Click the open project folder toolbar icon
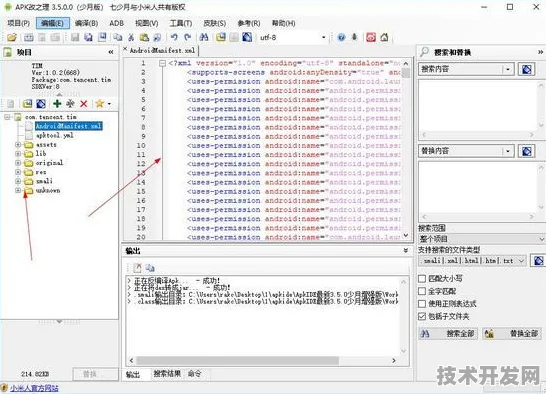 (x=12, y=37)
